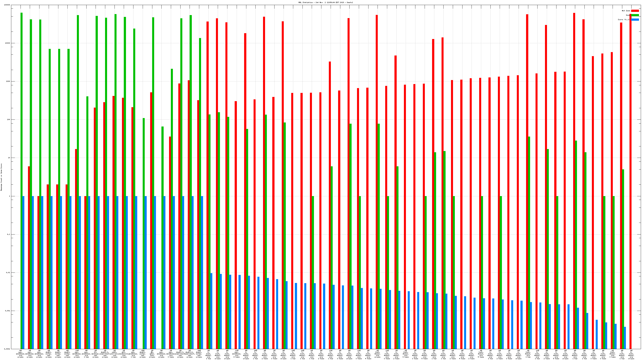
Task: Click the 'Message Count or Spam Score' axis label
Action: (1, 177)
